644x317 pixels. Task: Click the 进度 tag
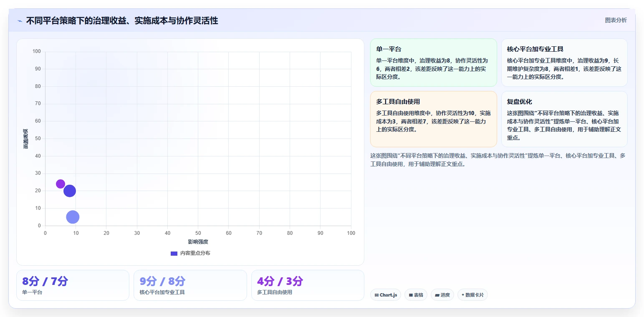click(x=442, y=295)
